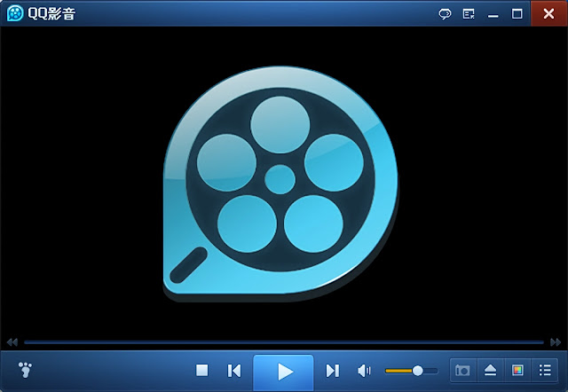The height and width of the screenshot is (392, 568).
Task: Skip to the next track
Action: (333, 371)
